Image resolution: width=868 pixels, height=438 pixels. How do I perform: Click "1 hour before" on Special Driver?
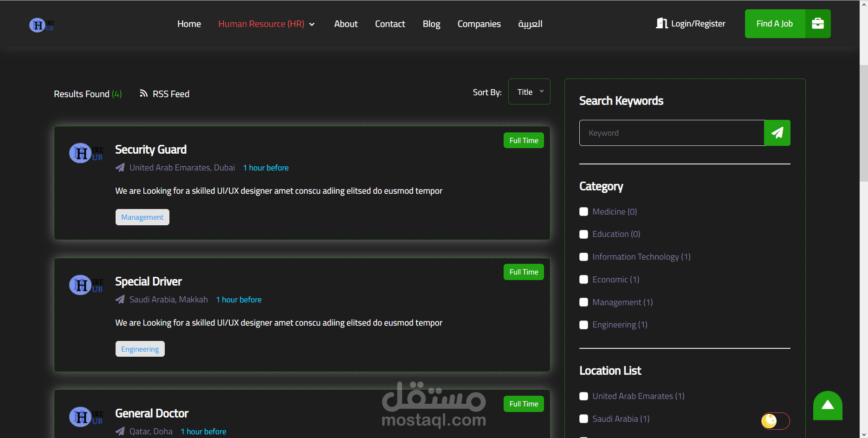(x=239, y=300)
